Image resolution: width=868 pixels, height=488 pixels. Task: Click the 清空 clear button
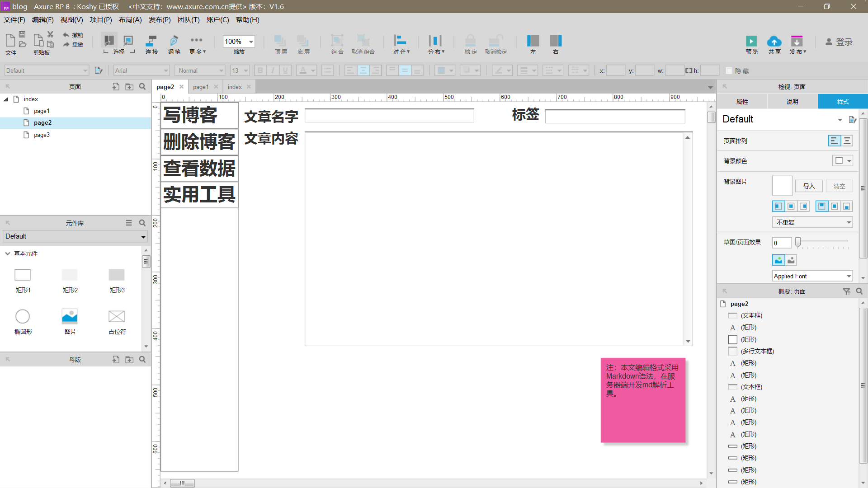pos(840,186)
